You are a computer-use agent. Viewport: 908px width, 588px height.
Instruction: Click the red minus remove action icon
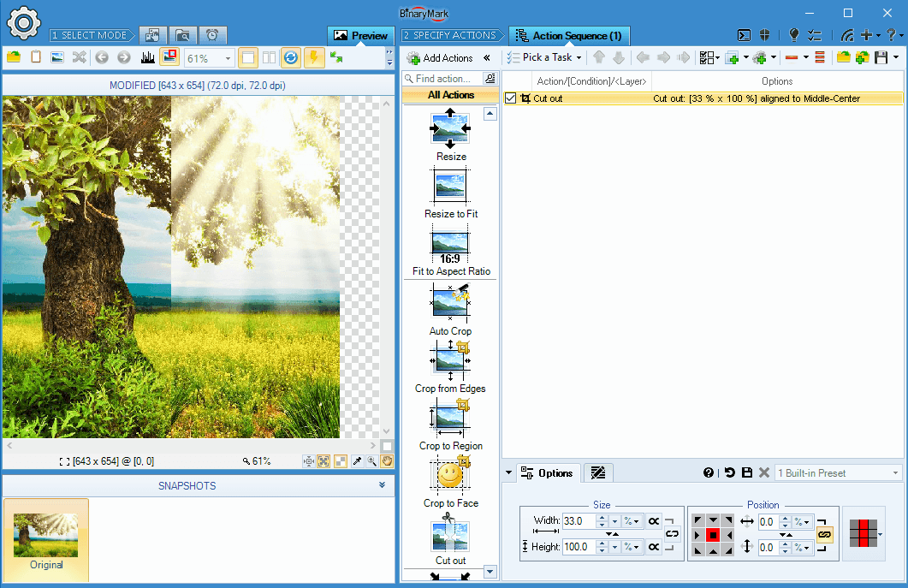click(x=791, y=57)
